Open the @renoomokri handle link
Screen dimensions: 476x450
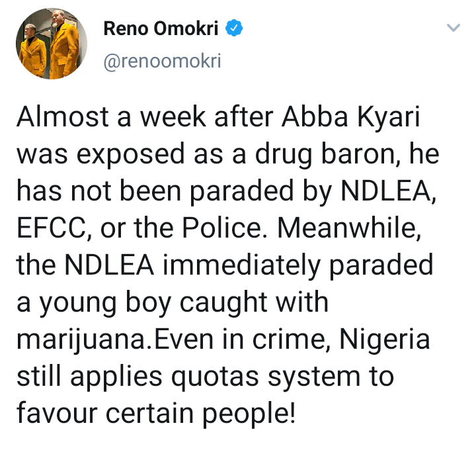point(162,62)
